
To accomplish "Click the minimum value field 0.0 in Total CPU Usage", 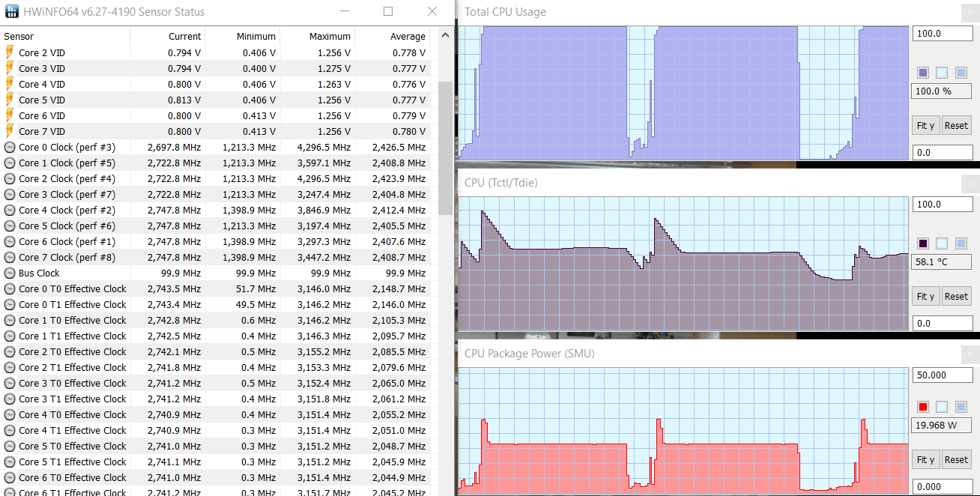I will pyautogui.click(x=943, y=152).
